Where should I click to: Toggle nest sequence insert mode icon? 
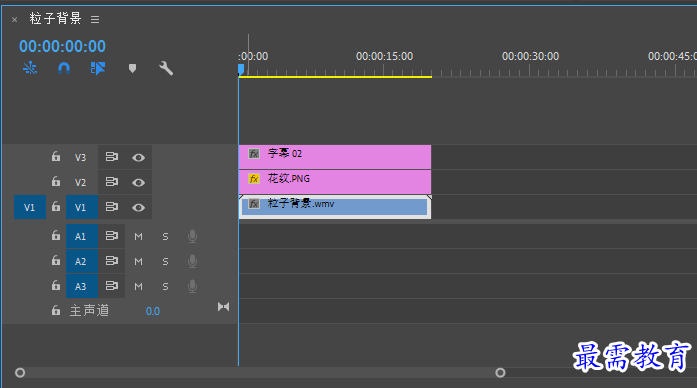[x=30, y=68]
